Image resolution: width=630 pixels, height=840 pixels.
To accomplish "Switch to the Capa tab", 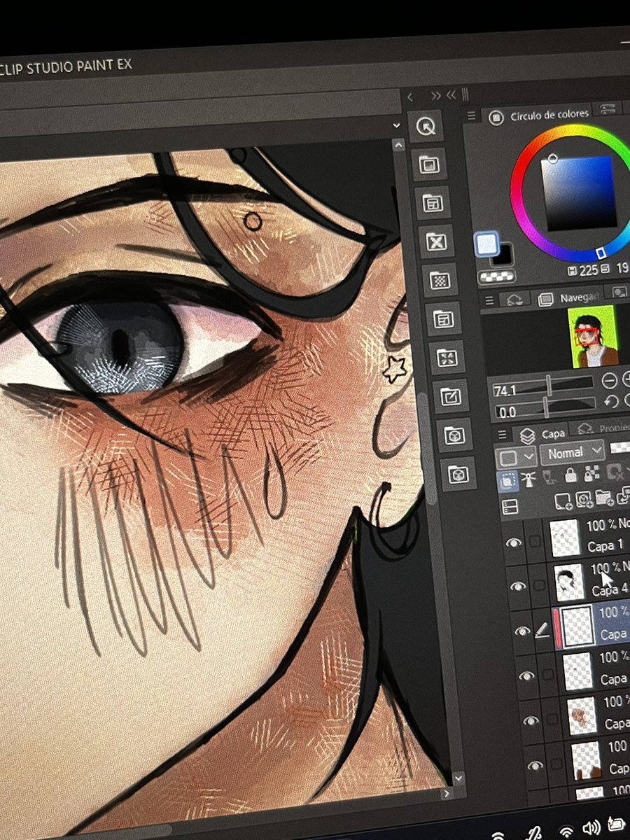I will tap(542, 434).
